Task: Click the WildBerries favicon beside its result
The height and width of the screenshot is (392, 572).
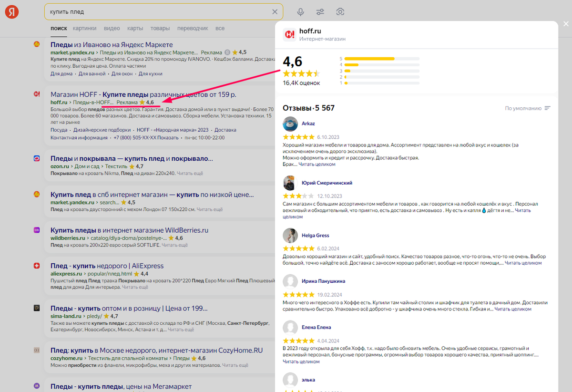Action: click(37, 230)
